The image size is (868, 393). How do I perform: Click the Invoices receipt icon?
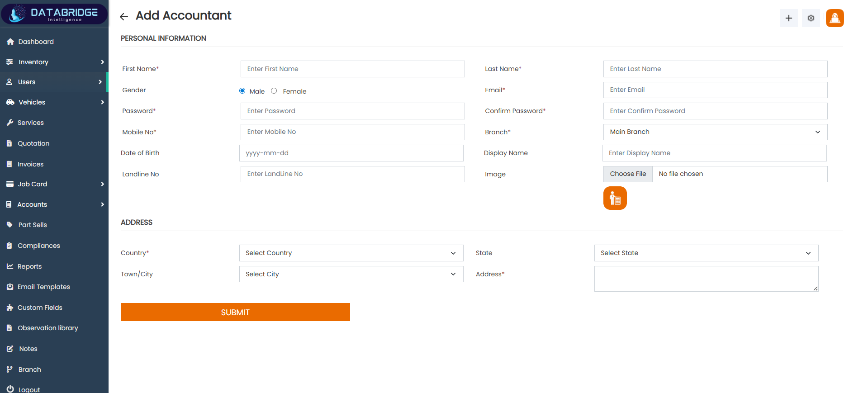9,164
